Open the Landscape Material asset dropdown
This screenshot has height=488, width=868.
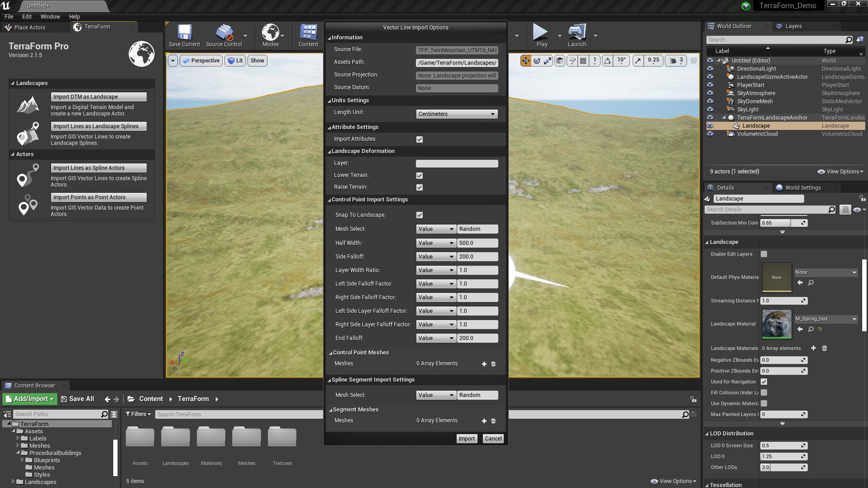[826, 319]
